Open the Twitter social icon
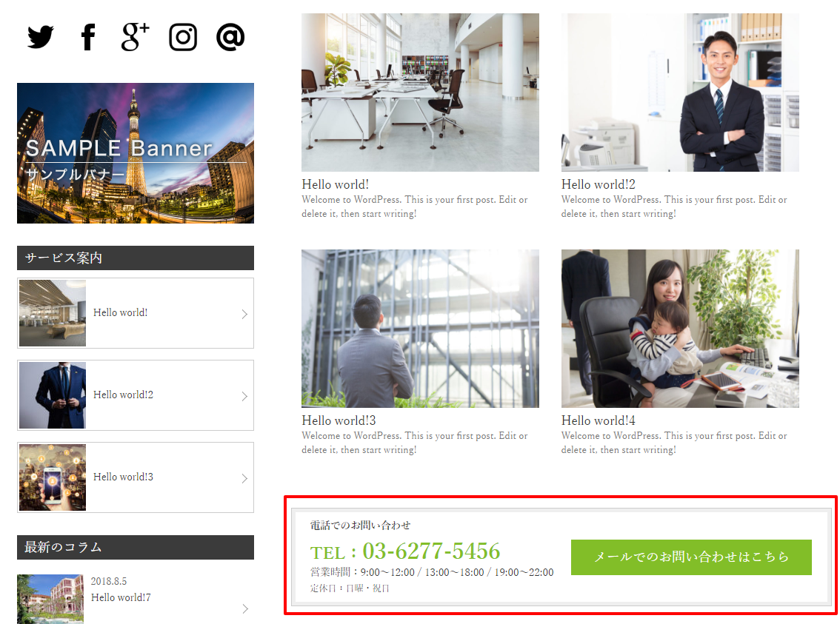Viewport: 840px width, 624px height. [41, 37]
